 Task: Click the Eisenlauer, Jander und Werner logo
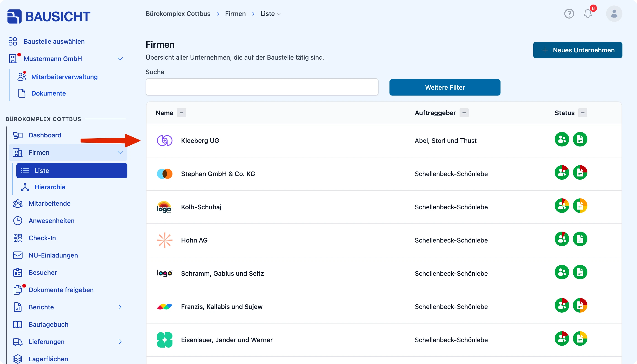click(x=164, y=340)
